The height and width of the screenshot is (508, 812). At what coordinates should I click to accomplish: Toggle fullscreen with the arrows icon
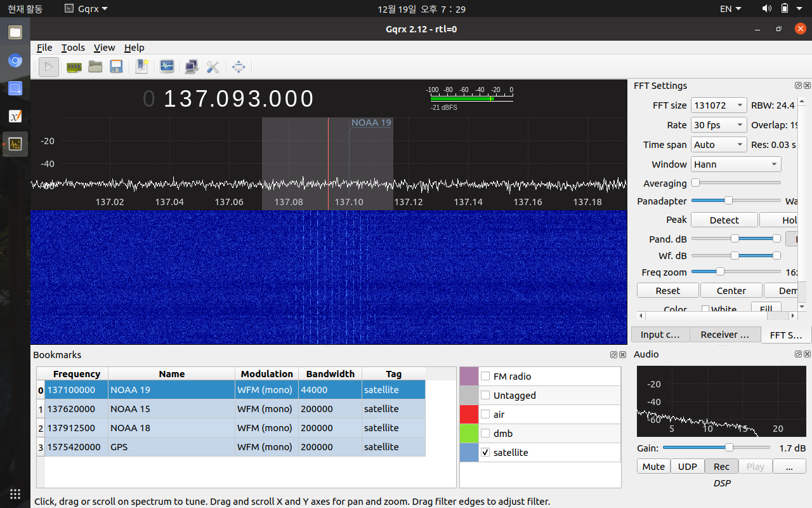(239, 67)
